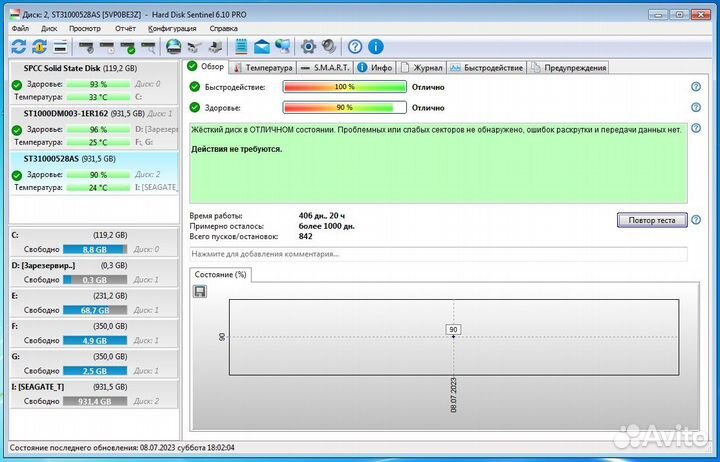720x462 pixels.
Task: Select partition I: [SEAGATE_T]
Action: click(x=94, y=394)
